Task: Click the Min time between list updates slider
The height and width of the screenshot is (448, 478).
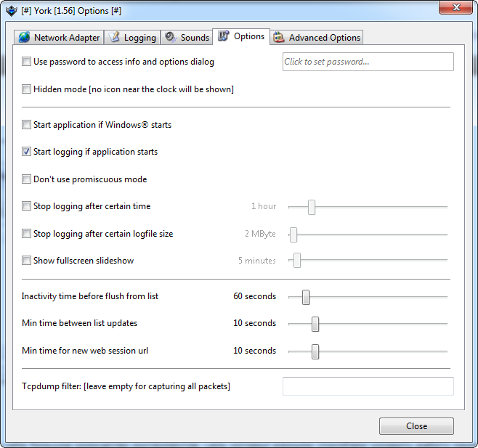Action: [x=315, y=324]
